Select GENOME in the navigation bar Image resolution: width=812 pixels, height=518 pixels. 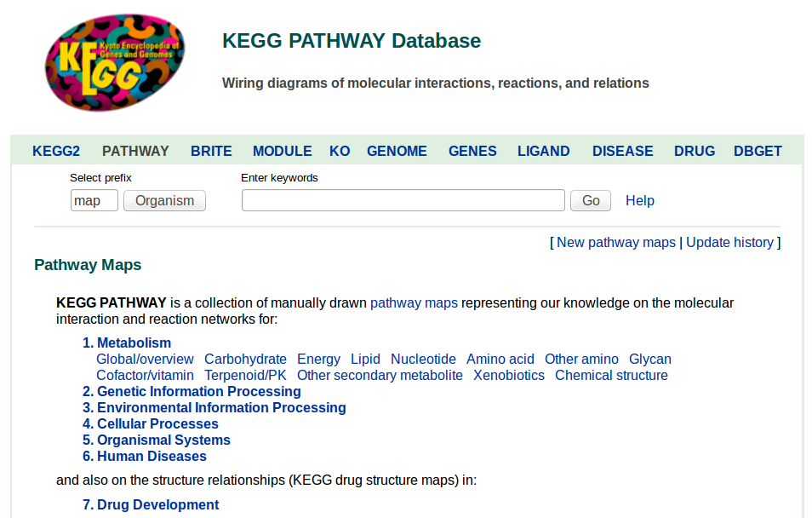397,151
